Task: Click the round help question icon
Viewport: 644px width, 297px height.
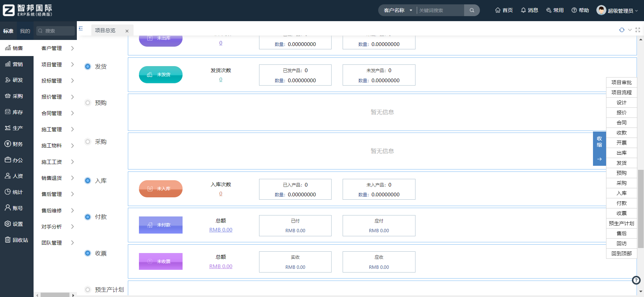Action: pyautogui.click(x=636, y=280)
